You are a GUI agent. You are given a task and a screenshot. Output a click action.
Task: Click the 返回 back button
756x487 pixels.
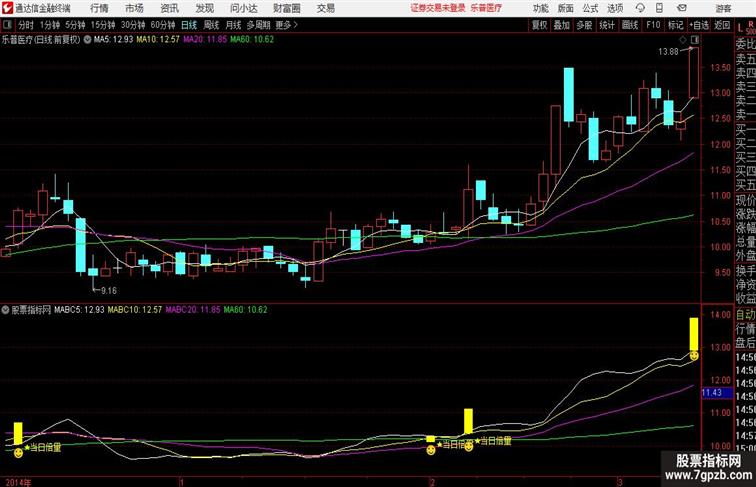pyautogui.click(x=722, y=25)
